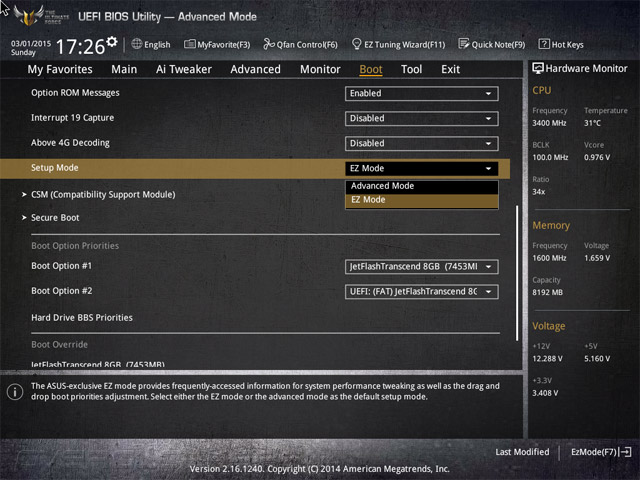640x480 pixels.
Task: Select Boot Option #1 label
Action: (62, 266)
